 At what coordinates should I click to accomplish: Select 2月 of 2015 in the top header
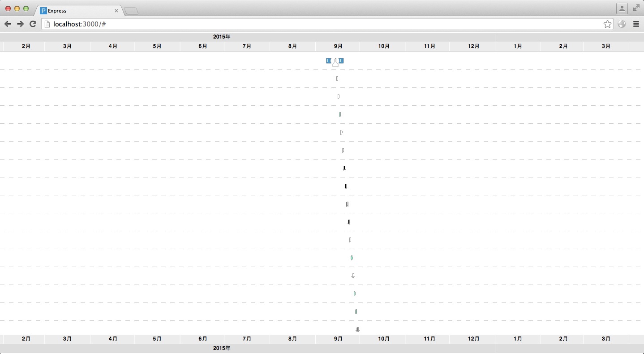(x=26, y=46)
